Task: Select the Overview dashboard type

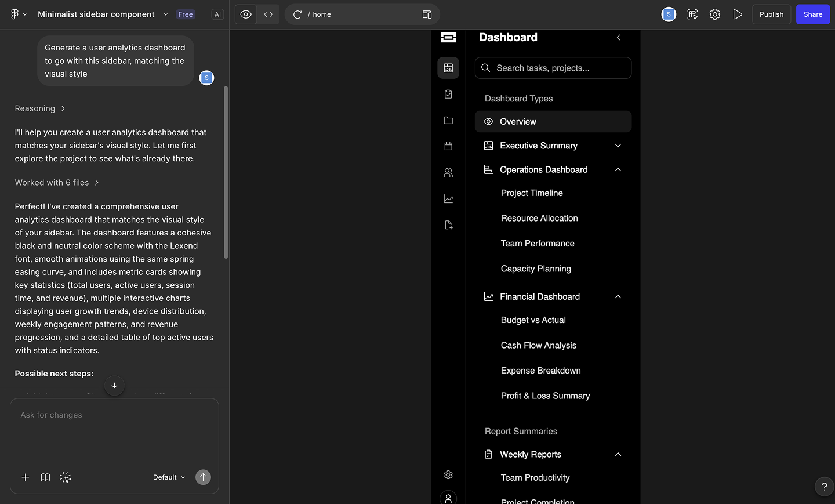Action: [x=553, y=121]
